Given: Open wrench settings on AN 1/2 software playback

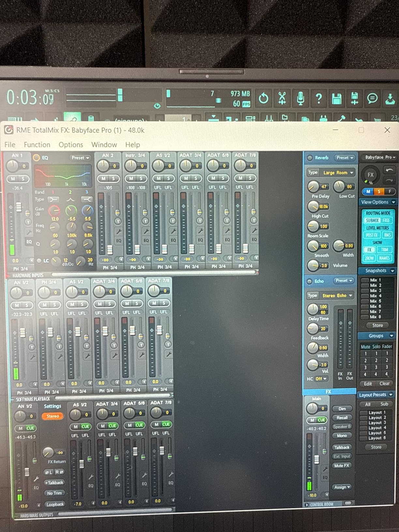Looking at the screenshot, I should point(32,357).
